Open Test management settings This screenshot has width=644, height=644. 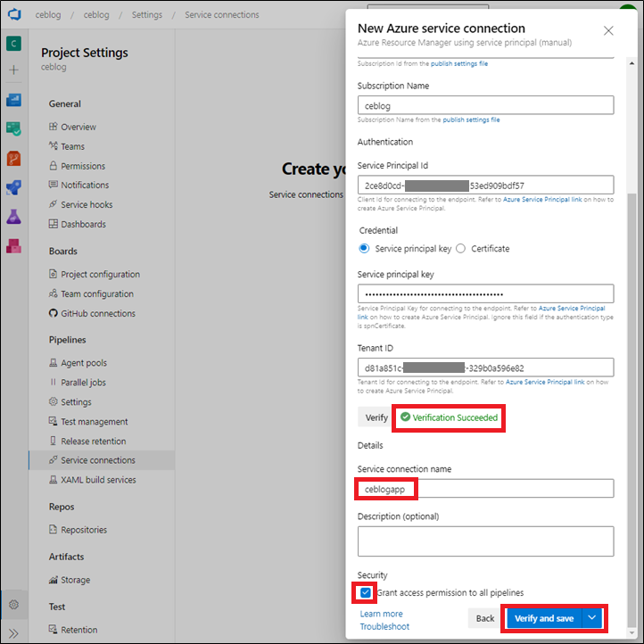[94, 422]
